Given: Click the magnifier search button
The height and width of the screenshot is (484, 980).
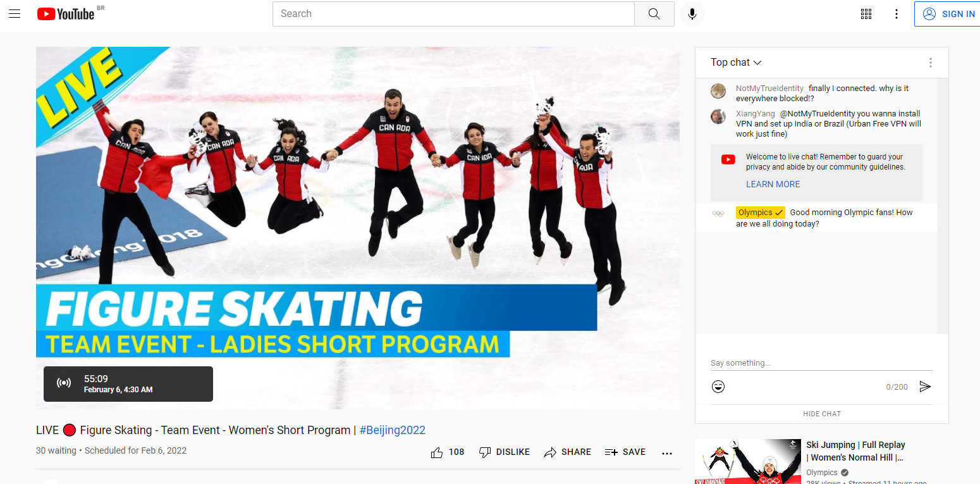Looking at the screenshot, I should tap(654, 14).
